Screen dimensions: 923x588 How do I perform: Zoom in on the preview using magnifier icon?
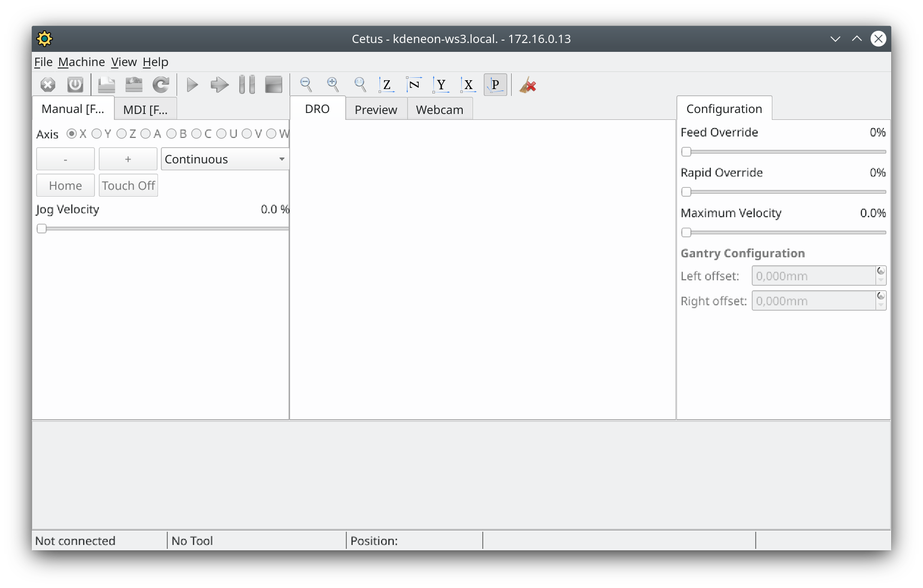coord(333,84)
